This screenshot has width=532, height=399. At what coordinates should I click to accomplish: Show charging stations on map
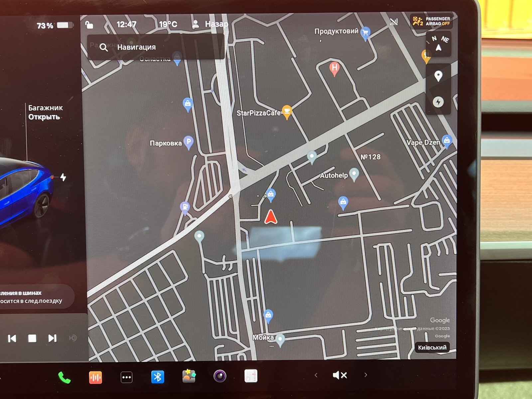438,102
